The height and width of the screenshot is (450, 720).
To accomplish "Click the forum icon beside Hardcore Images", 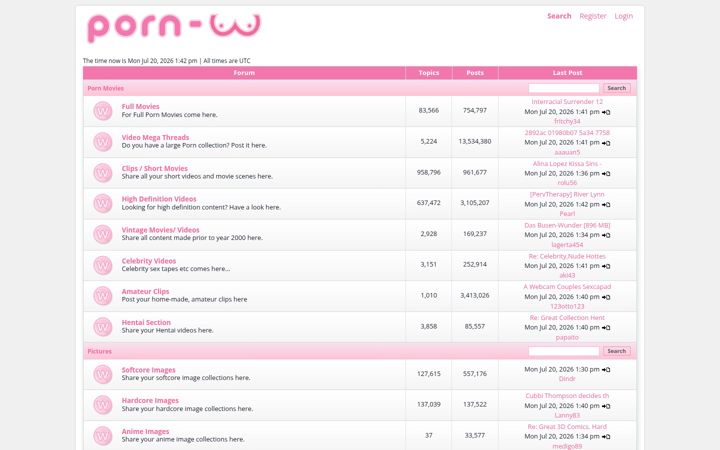I will (102, 405).
